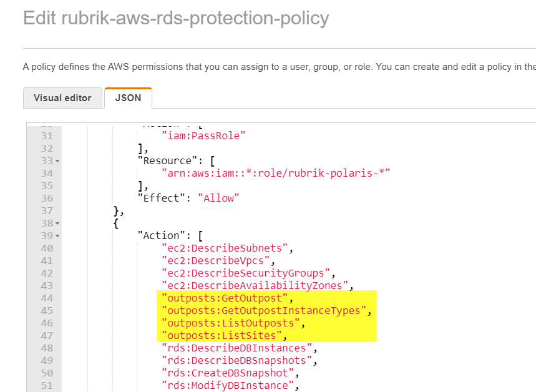The width and height of the screenshot is (536, 392).
Task: Click the policy description sentence below the heading
Action: point(280,67)
